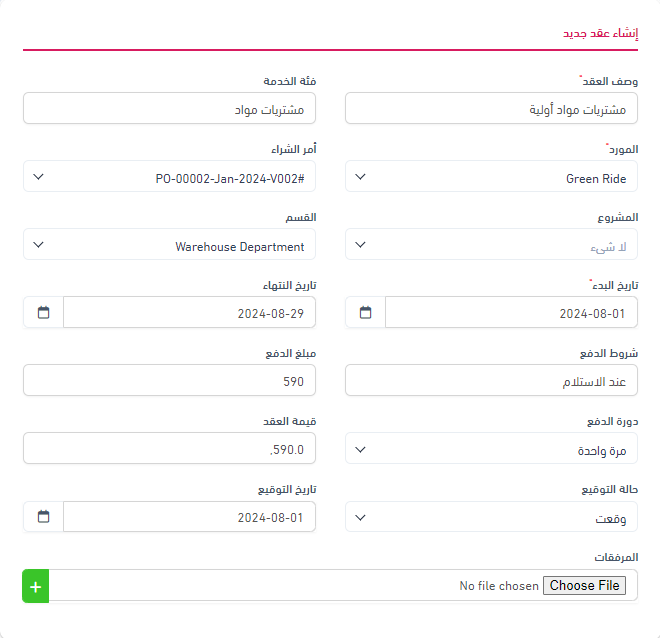Open the signing status وقعت dropdown

pos(491,517)
